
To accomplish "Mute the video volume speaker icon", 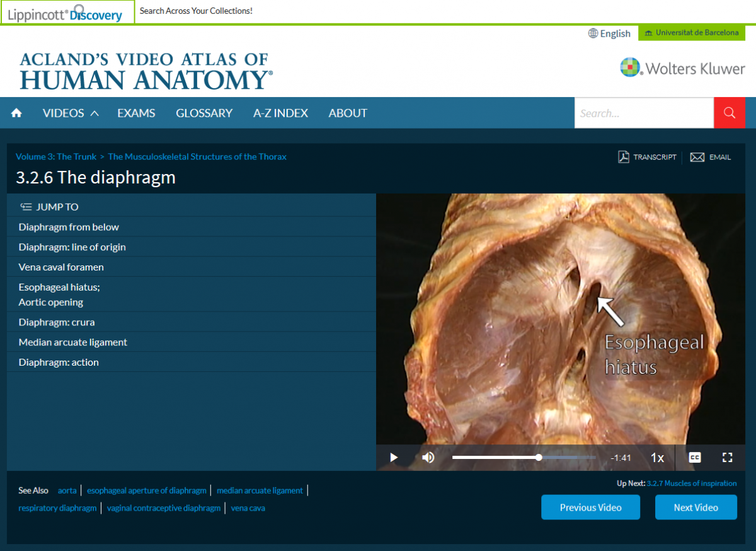I will pos(428,458).
